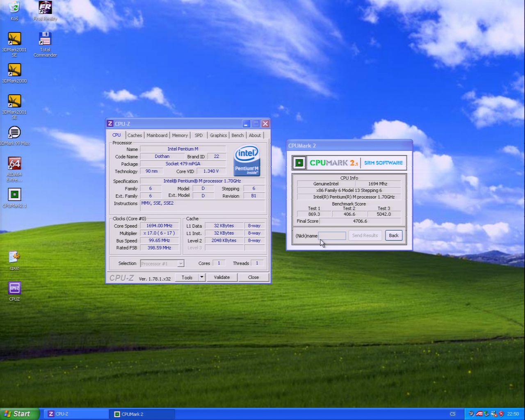Switch to the Caches tab
The image size is (525, 420).
(x=135, y=135)
